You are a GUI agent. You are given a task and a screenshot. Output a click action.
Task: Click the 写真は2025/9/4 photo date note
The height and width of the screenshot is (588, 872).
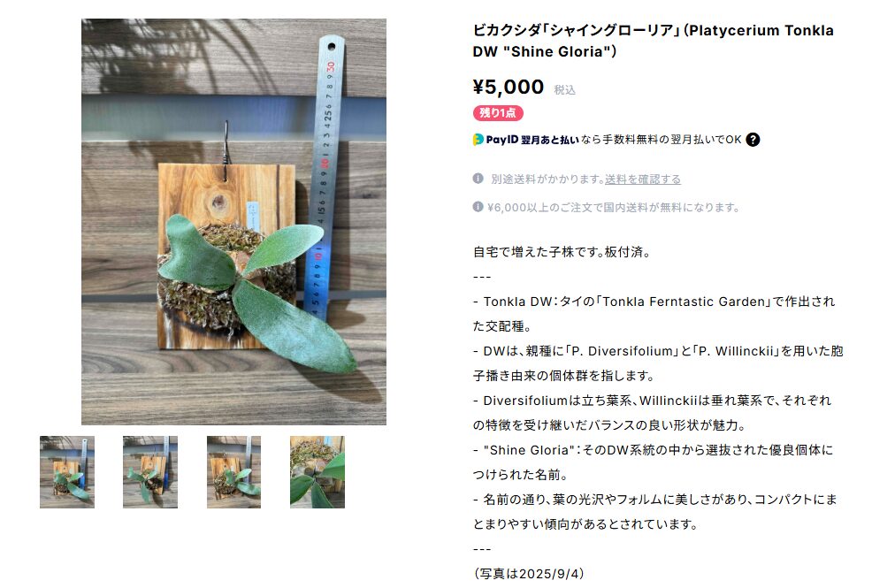click(x=528, y=574)
